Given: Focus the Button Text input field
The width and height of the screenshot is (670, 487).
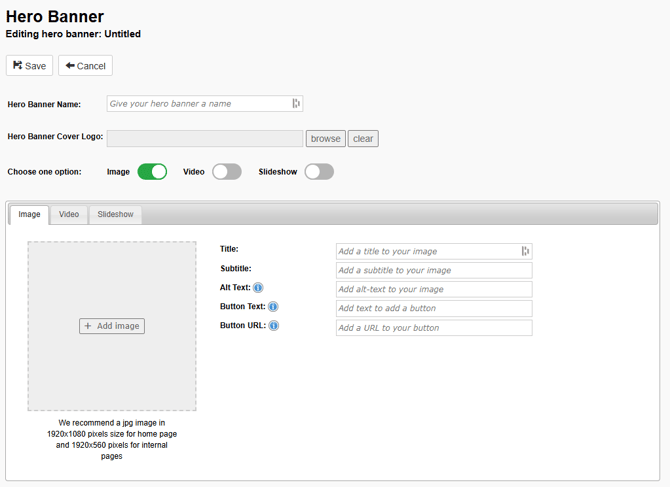Looking at the screenshot, I should coord(433,309).
